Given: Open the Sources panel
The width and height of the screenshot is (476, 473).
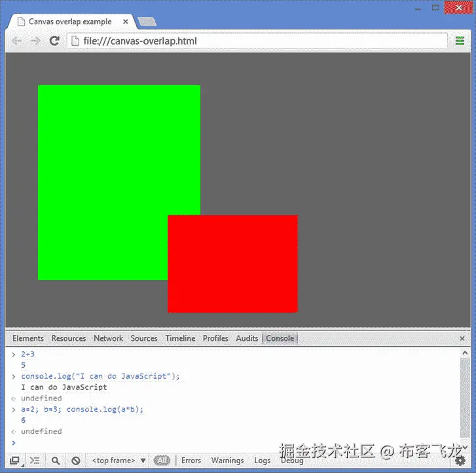Looking at the screenshot, I should pos(144,338).
